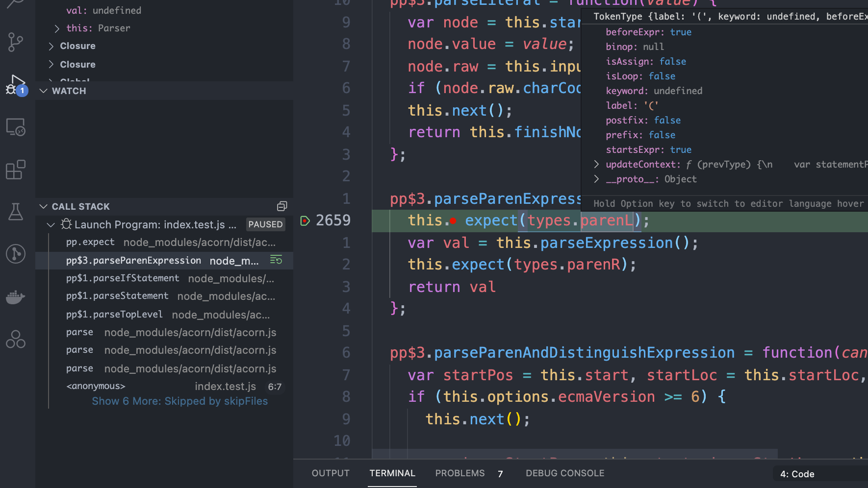Restart frame for pp$3.parseParenExpression
The image size is (868, 488).
click(276, 260)
